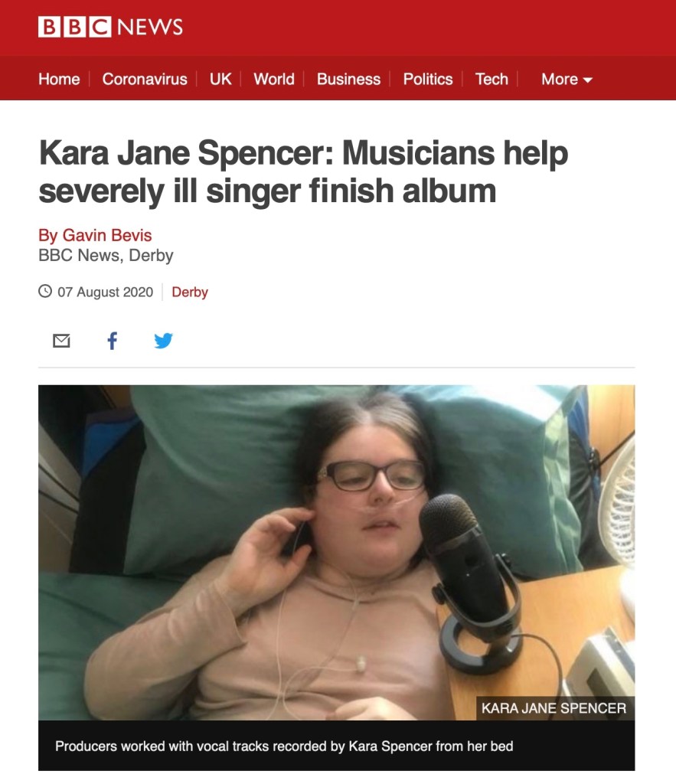The height and width of the screenshot is (784, 676).
Task: Open the photo of Kara Jane Spencer
Action: (x=337, y=553)
